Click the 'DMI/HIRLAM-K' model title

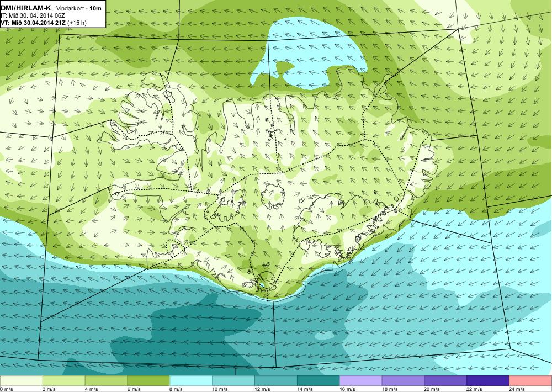(25, 8)
